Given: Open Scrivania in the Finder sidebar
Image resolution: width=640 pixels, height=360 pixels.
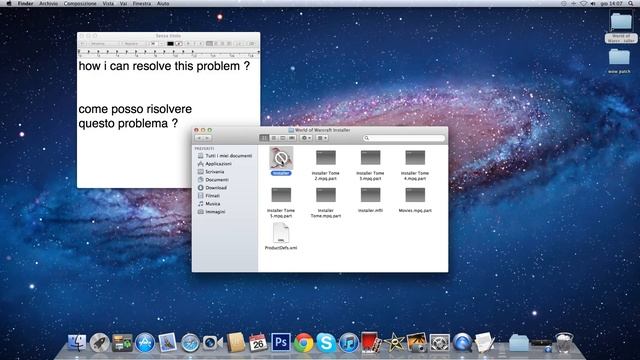Looking at the screenshot, I should click(x=211, y=172).
